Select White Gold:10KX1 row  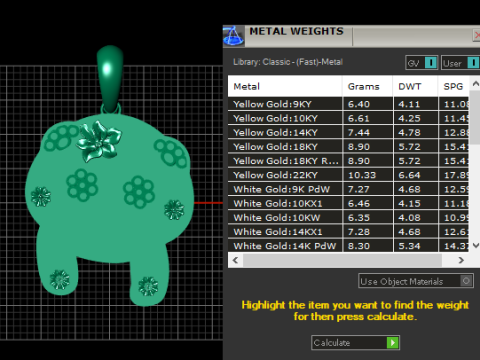pos(348,203)
